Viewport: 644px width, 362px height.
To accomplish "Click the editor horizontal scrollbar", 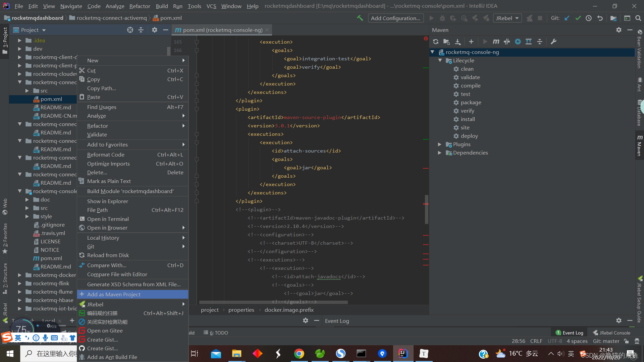I will pos(273,302).
